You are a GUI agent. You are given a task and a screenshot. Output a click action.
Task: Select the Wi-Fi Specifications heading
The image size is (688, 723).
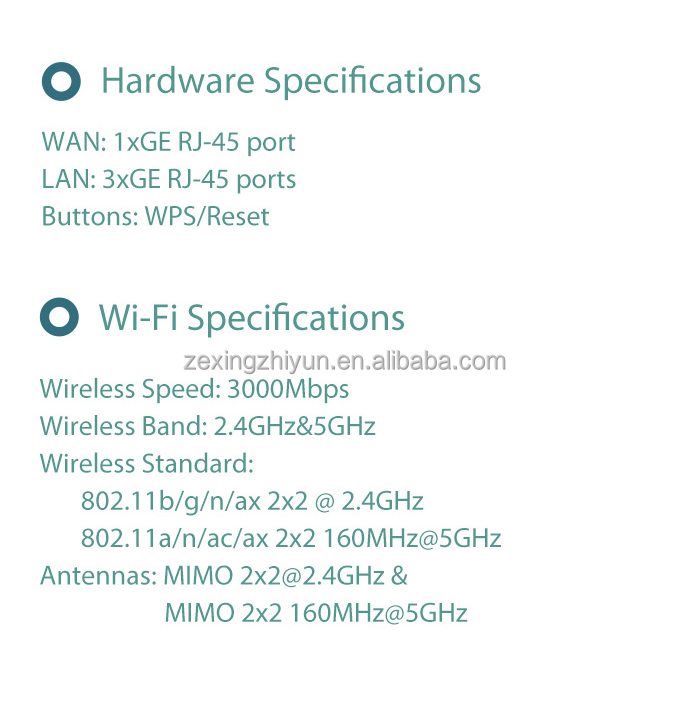pos(252,318)
